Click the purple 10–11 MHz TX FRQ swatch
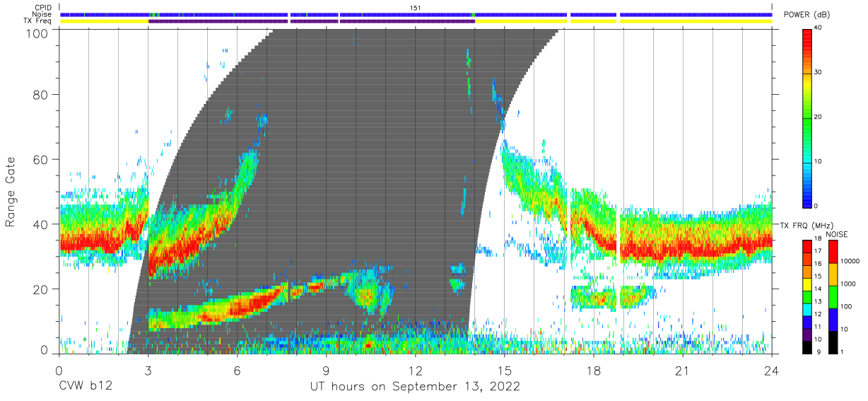Screen dimensions: 868x401 point(807,335)
